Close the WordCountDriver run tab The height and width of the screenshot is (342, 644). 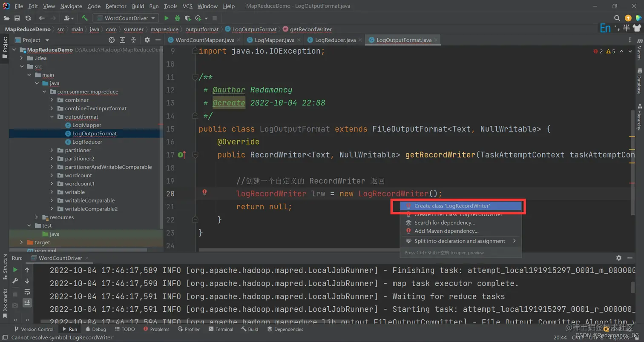(x=87, y=258)
